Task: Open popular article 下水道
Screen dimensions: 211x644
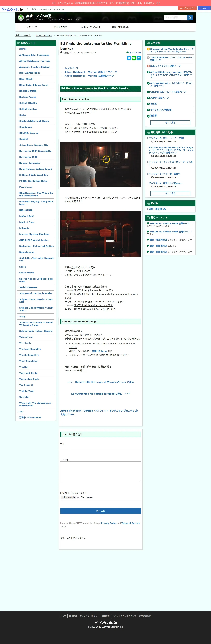Action: click(153, 104)
